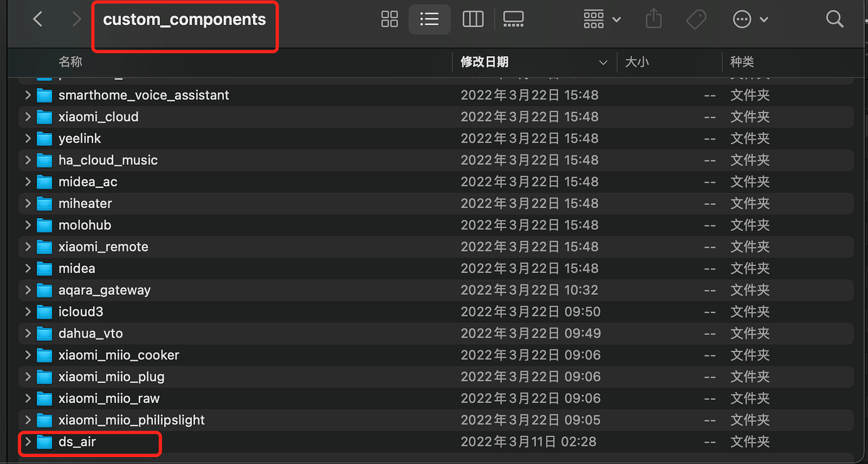Switch to icon grid view
Viewport: 868px width, 464px height.
click(x=389, y=19)
